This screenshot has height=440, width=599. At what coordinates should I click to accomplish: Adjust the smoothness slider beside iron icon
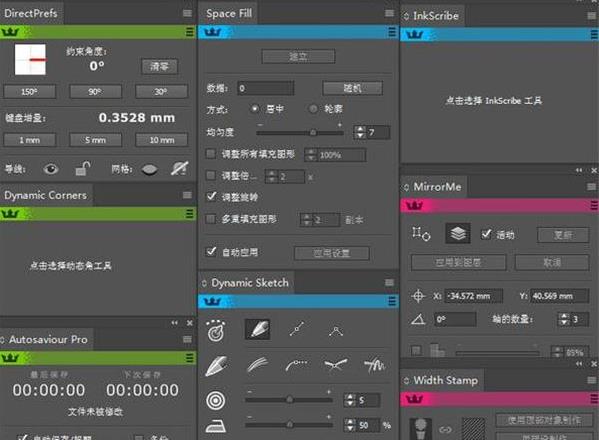pyautogui.click(x=289, y=424)
